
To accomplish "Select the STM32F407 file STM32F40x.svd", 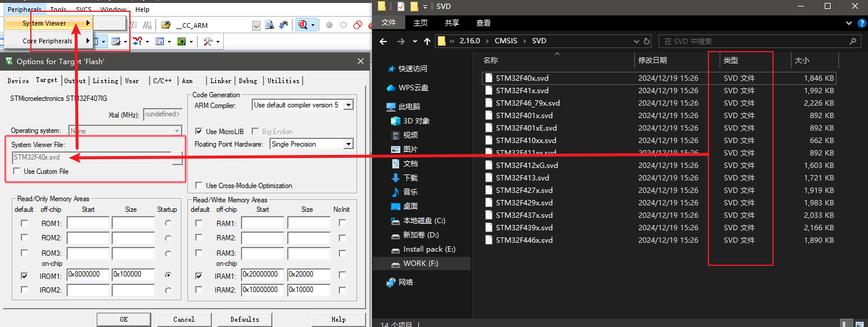I will (x=522, y=78).
